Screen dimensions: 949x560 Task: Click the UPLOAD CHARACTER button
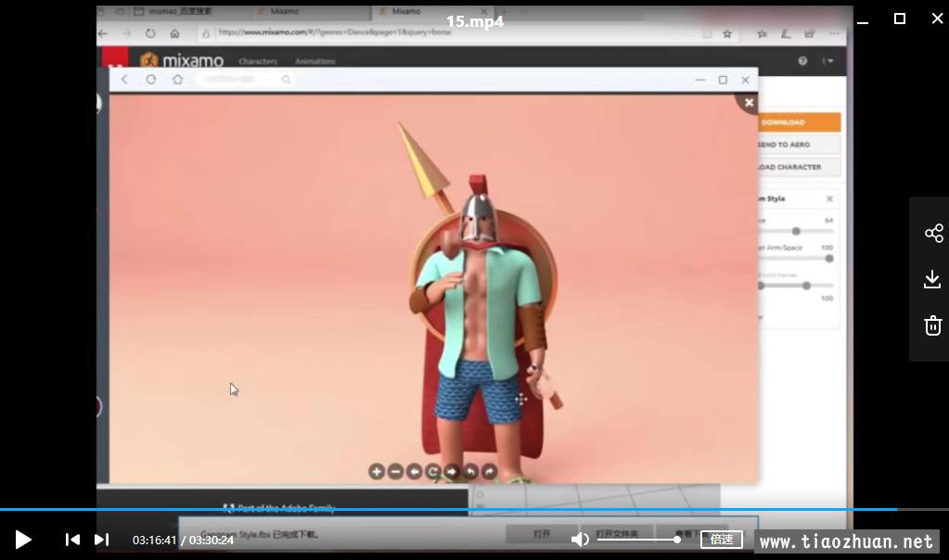[x=799, y=167]
